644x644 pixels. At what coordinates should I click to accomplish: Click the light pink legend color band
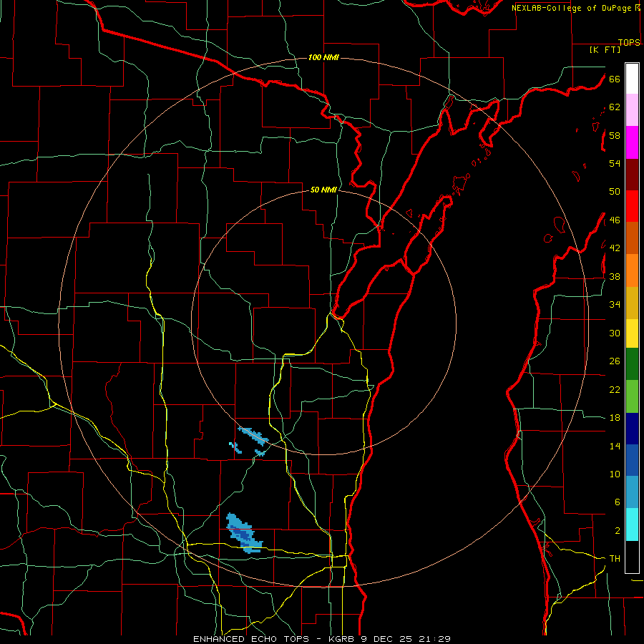pos(632,110)
